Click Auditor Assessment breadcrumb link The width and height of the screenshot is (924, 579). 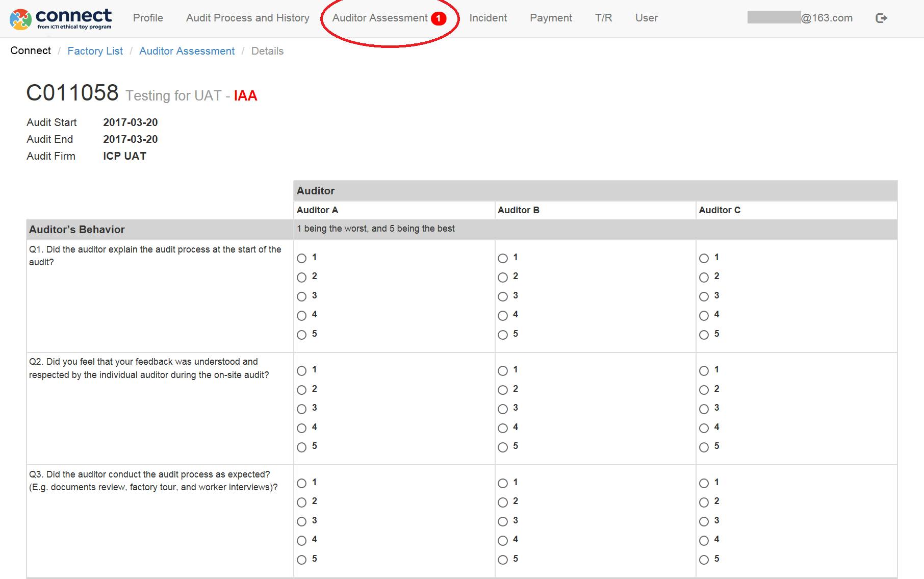click(x=187, y=51)
